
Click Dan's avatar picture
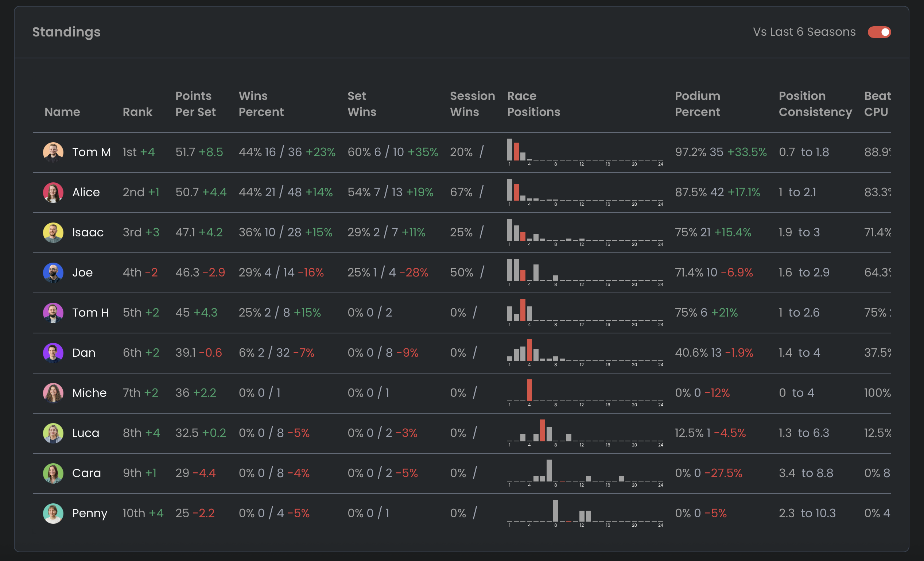click(53, 353)
